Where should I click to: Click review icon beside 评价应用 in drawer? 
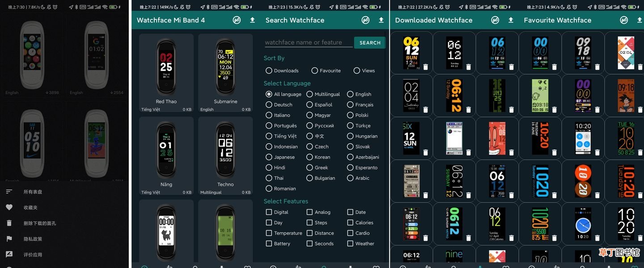9,254
